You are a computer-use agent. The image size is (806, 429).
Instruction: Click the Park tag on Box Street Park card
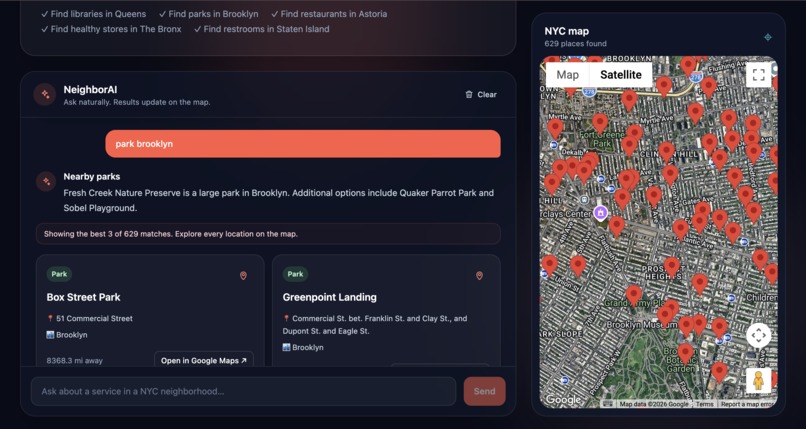[x=59, y=274]
